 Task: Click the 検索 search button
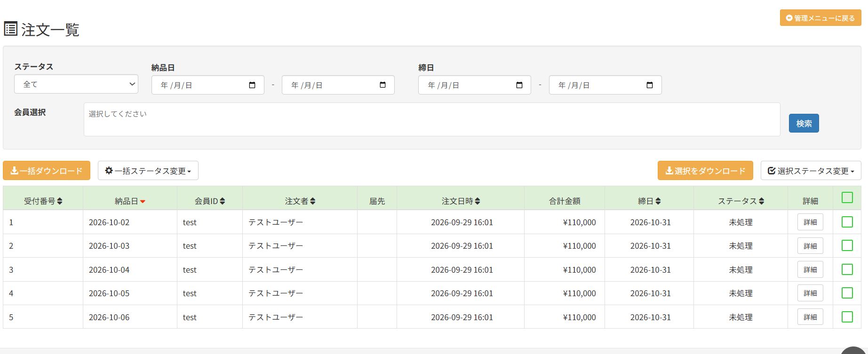804,123
